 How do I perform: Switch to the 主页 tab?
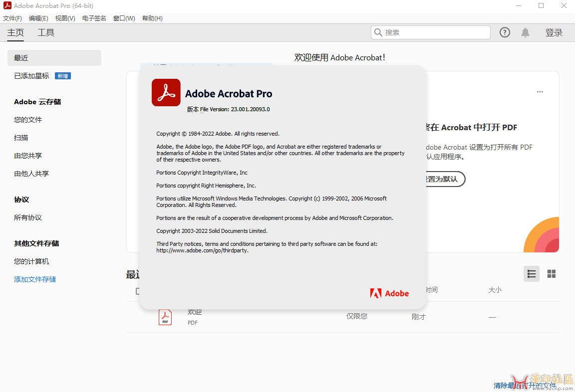(x=15, y=32)
